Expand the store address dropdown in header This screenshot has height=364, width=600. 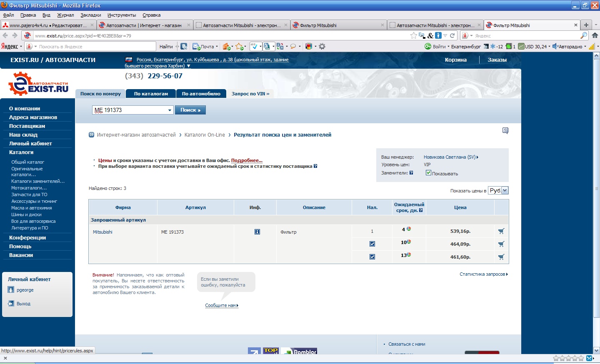click(189, 66)
